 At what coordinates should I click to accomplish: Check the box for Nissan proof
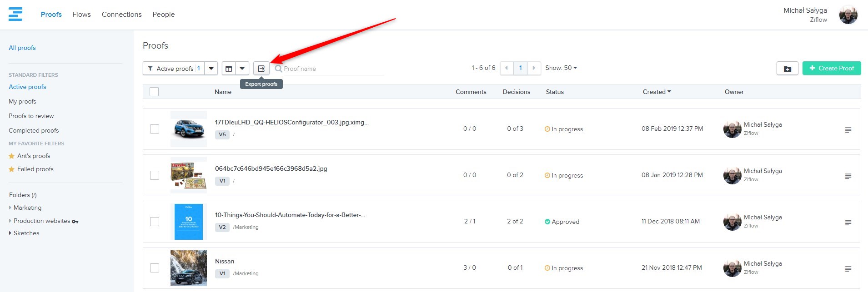pos(155,268)
